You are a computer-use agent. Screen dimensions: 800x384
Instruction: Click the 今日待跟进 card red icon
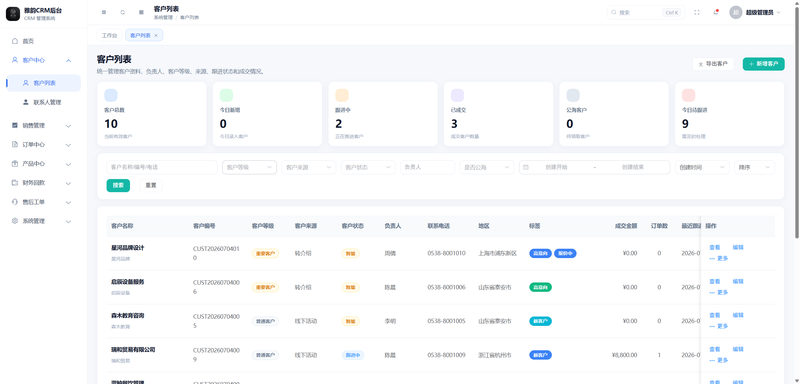(689, 95)
